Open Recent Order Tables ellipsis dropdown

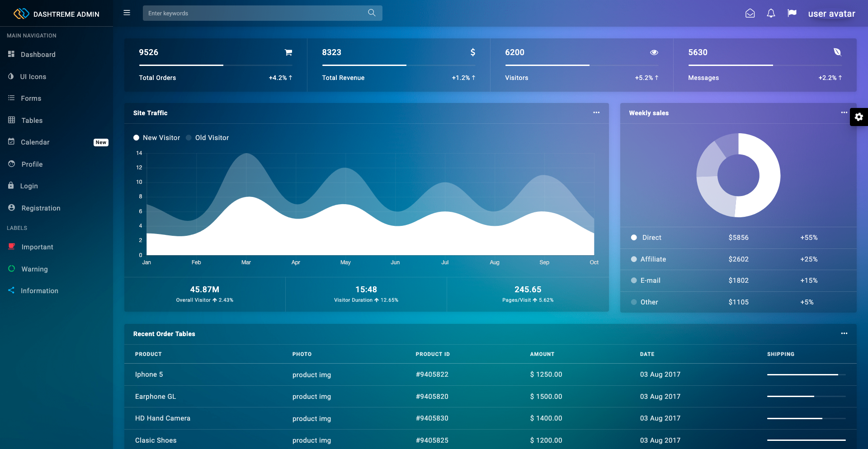(844, 333)
